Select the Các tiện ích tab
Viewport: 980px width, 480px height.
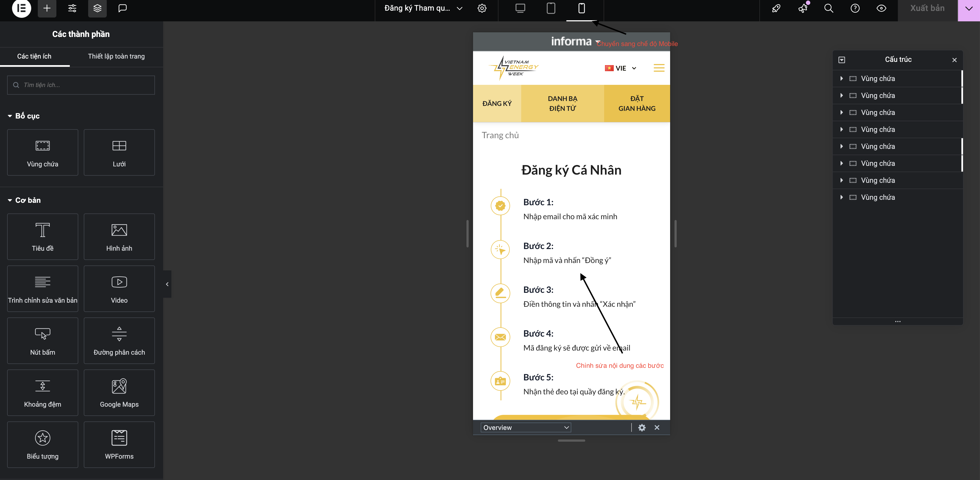coord(34,56)
